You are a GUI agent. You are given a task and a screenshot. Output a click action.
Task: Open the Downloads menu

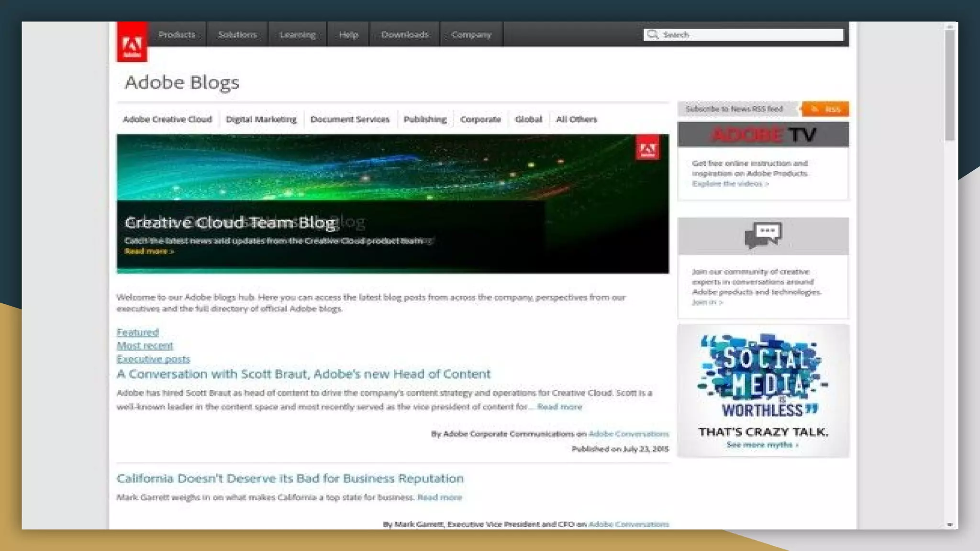pyautogui.click(x=404, y=34)
